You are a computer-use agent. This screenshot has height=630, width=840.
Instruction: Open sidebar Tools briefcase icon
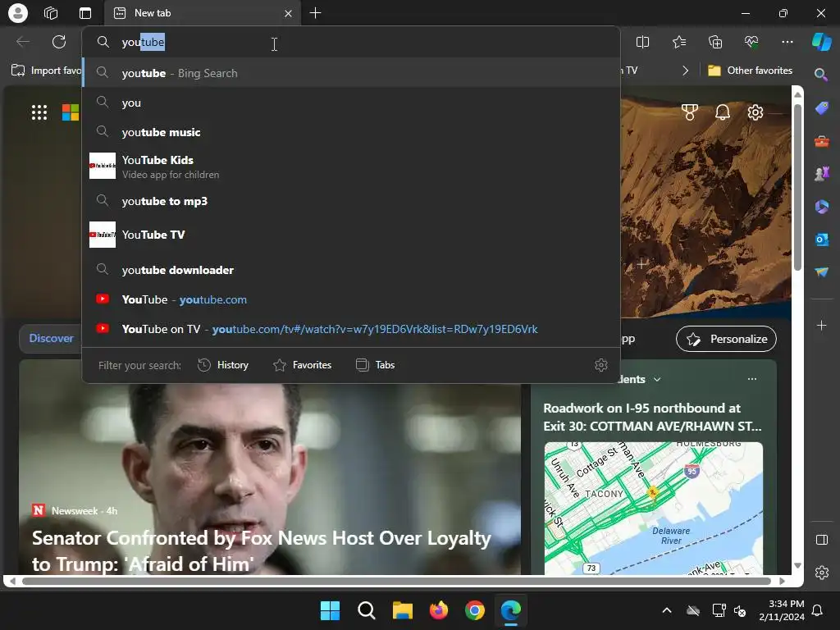[822, 141]
